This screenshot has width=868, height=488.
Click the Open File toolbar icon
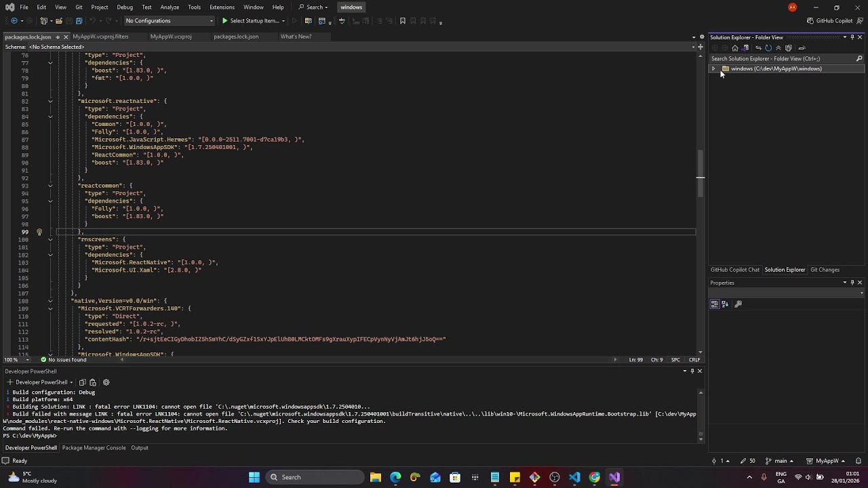[59, 21]
